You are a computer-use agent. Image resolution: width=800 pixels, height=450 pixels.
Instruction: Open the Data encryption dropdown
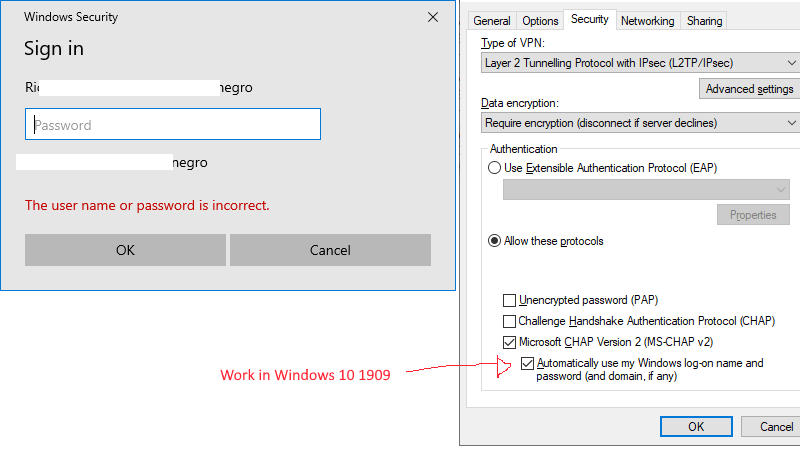[640, 123]
